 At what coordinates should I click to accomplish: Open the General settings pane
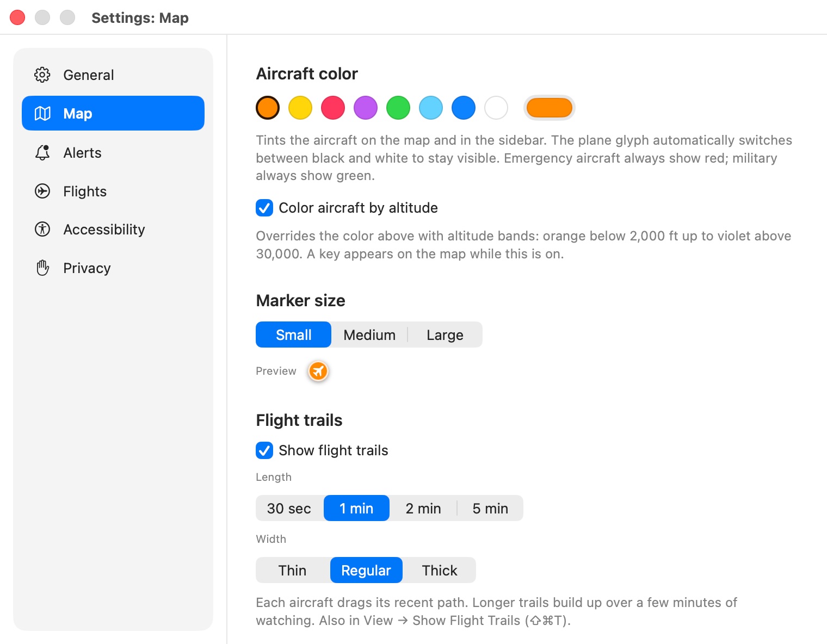113,75
